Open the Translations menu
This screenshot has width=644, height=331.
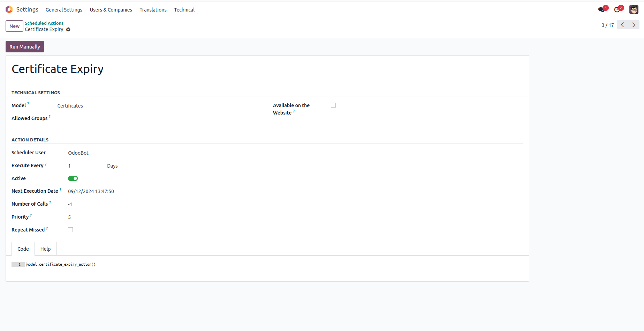point(153,10)
